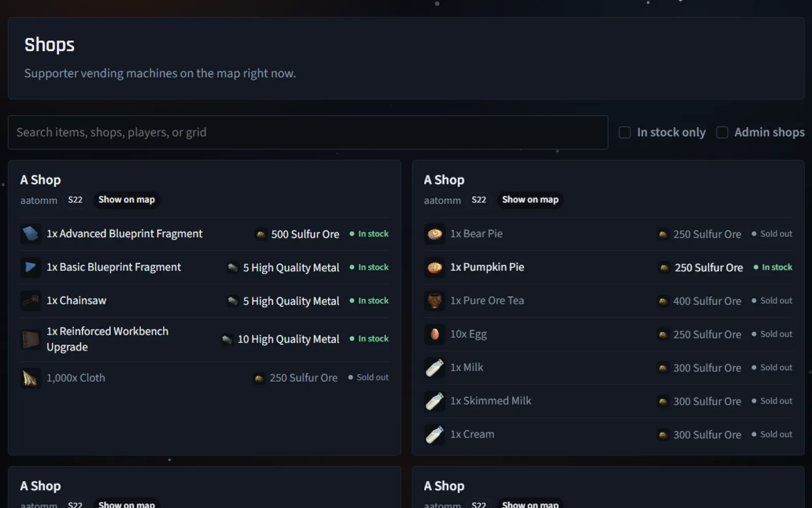Select the 1x Basic Blueprint Fragment text
This screenshot has height=508, width=812.
coord(114,267)
